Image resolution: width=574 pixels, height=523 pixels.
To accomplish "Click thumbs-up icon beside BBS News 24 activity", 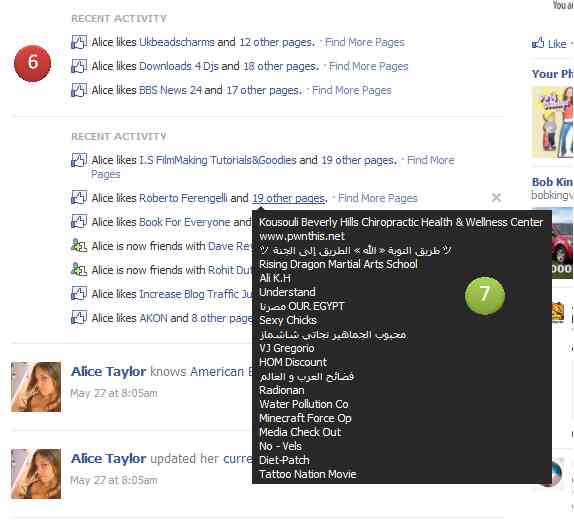I will tap(79, 90).
